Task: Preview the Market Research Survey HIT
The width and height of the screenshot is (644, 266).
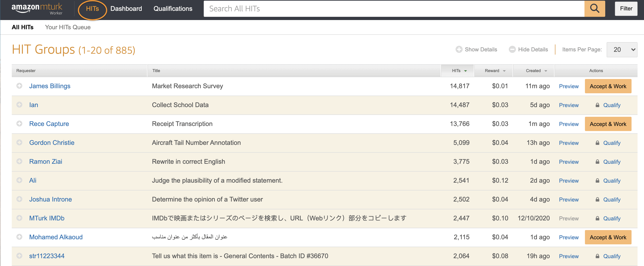Action: click(569, 86)
